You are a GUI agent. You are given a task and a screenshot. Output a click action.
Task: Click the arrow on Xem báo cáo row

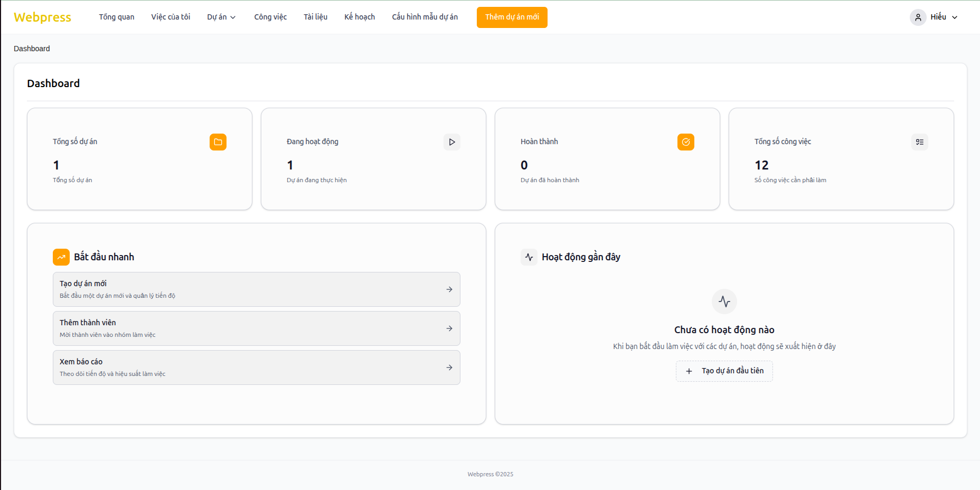click(449, 368)
